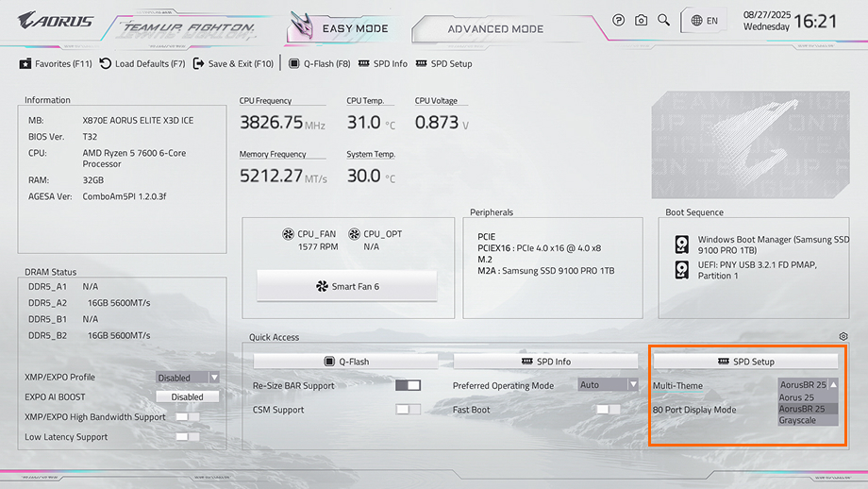868x489 pixels.
Task: Open the Smart Fan 6 button
Action: [347, 286]
